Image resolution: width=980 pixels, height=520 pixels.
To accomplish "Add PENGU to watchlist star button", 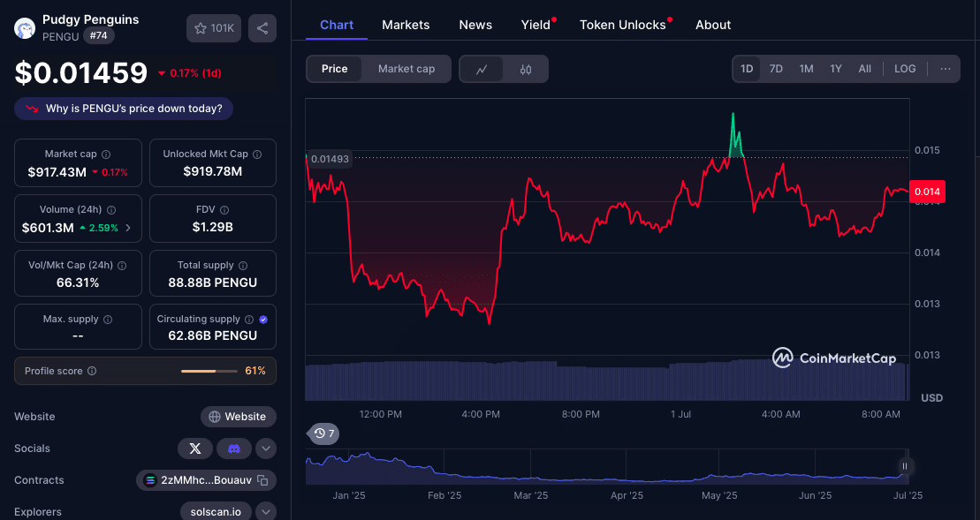I will [214, 28].
